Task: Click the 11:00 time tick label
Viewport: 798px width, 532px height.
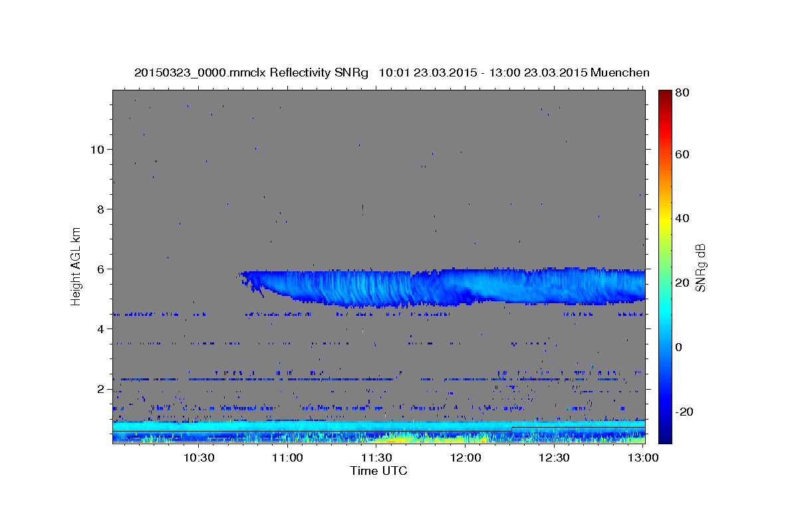Action: click(x=288, y=458)
